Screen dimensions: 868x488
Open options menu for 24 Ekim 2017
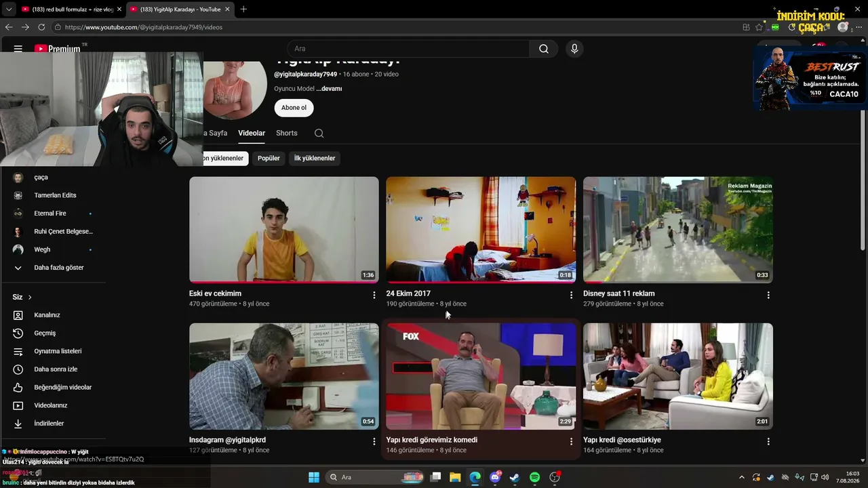[571, 296]
